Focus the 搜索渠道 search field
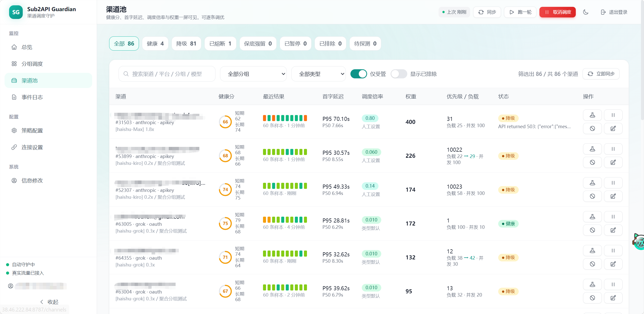 (x=167, y=74)
